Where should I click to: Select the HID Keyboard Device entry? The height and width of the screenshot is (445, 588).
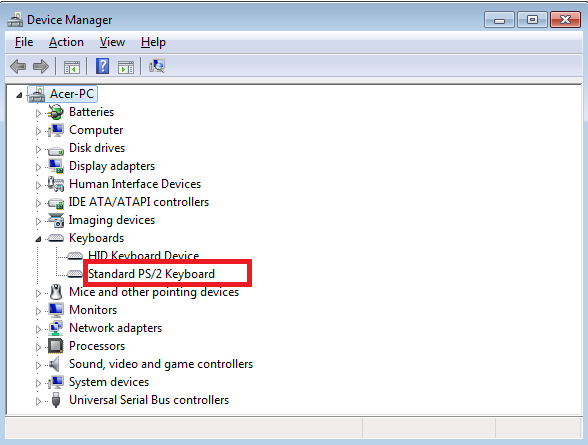click(144, 255)
